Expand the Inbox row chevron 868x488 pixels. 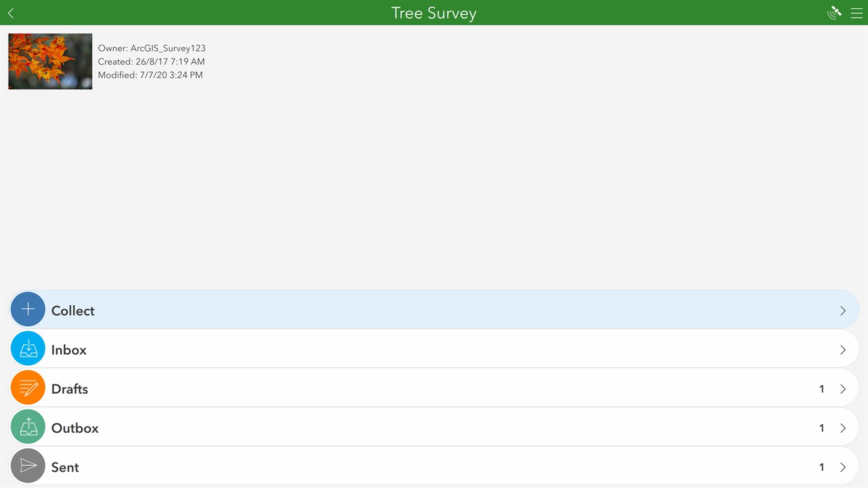coord(843,349)
